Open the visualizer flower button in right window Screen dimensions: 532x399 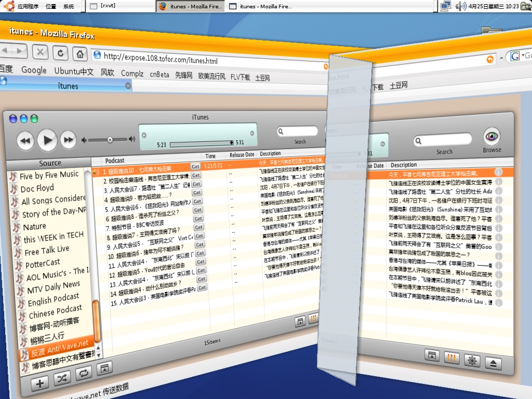[x=472, y=361]
